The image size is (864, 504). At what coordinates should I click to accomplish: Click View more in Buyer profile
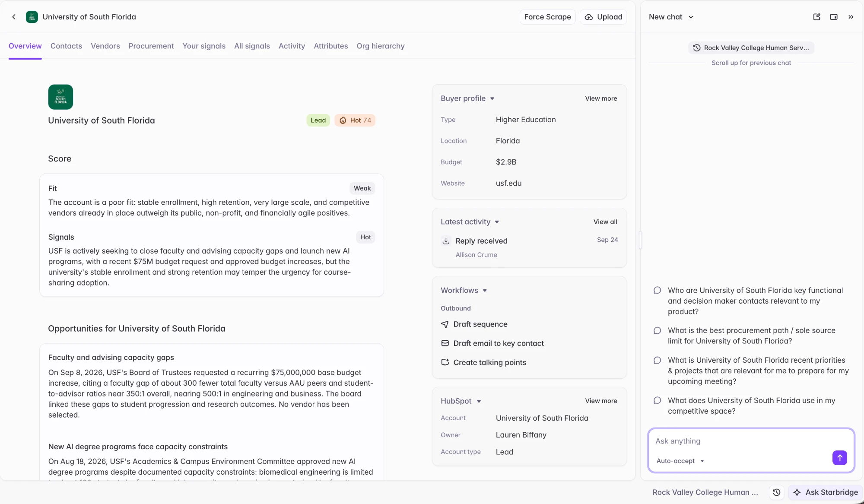click(x=601, y=98)
